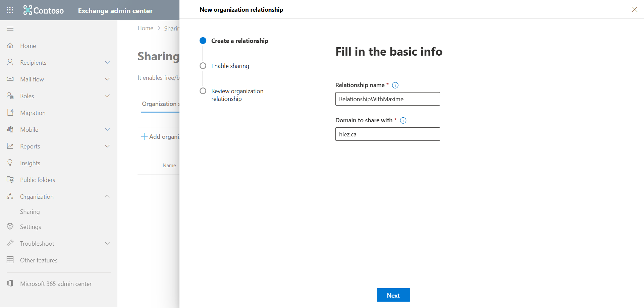This screenshot has height=308, width=644.
Task: Collapse the Organization section chevron
Action: (107, 196)
